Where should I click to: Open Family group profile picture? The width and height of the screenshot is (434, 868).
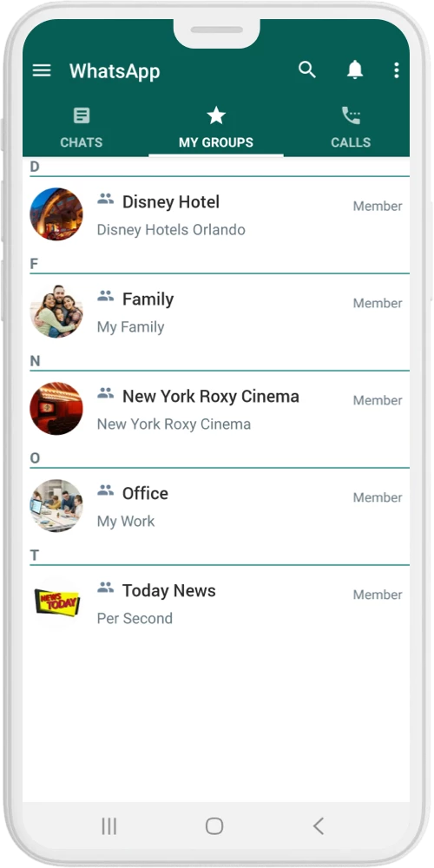click(56, 311)
